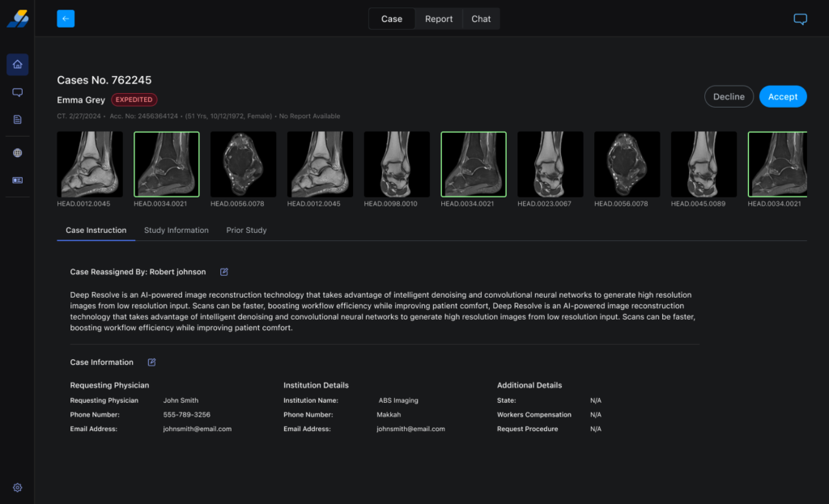This screenshot has width=829, height=504.
Task: Click the globe icon in the sidebar
Action: click(17, 153)
